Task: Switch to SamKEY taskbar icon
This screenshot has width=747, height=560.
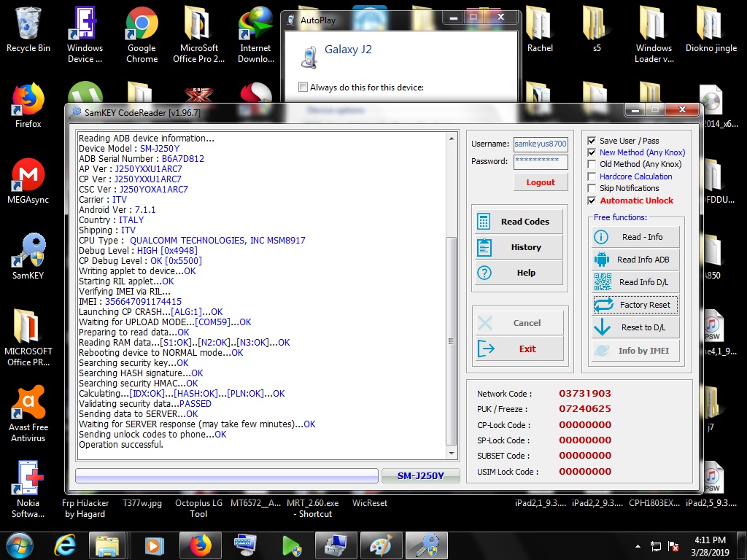Action: click(426, 545)
